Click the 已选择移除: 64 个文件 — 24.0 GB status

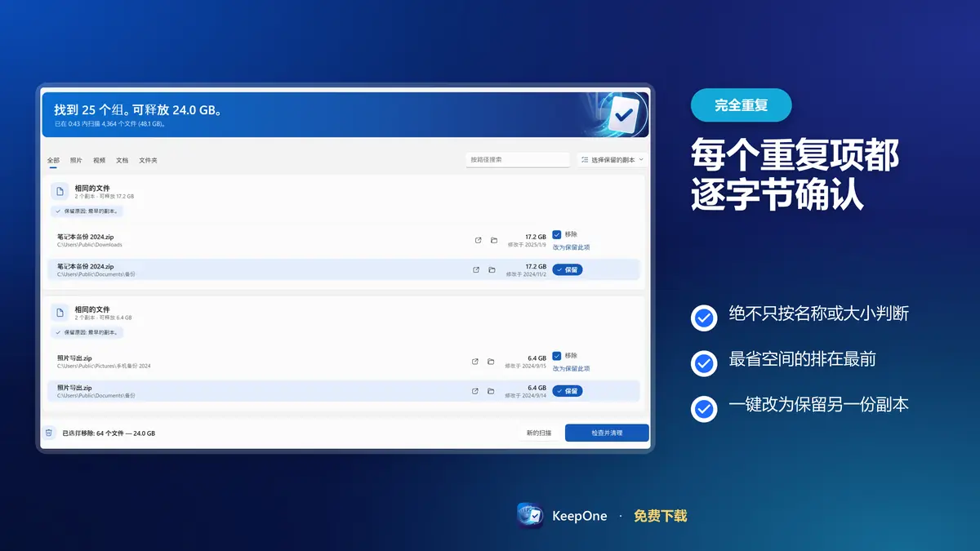[x=109, y=433]
